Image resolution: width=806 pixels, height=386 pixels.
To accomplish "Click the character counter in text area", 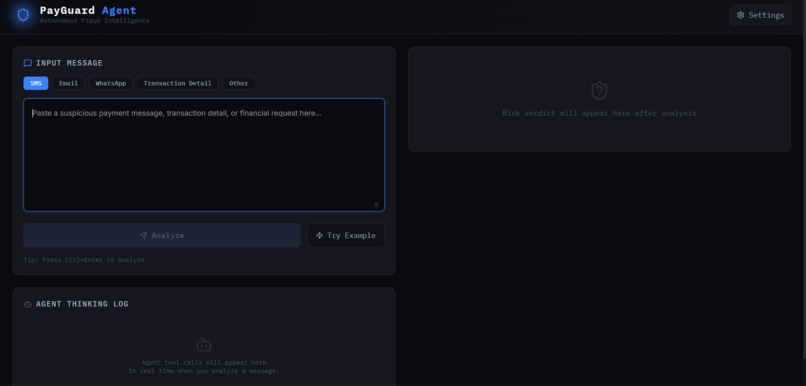I will [x=376, y=205].
